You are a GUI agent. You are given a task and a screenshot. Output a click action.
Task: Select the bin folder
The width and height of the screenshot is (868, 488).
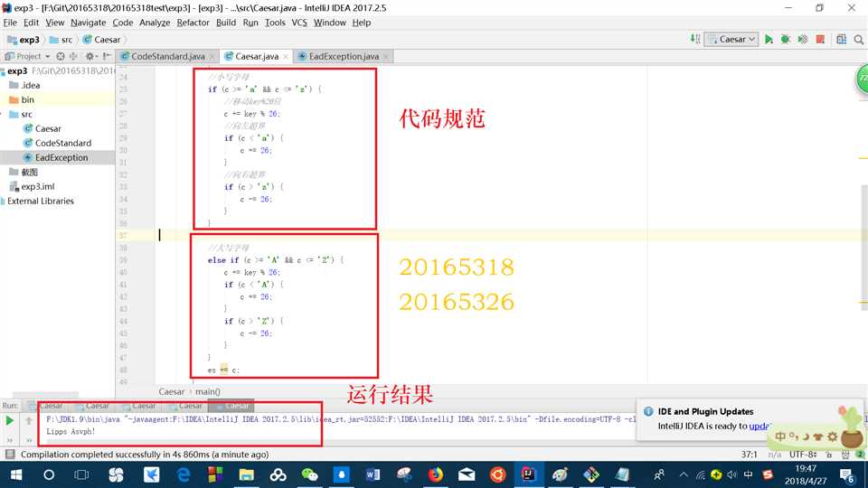point(22,99)
